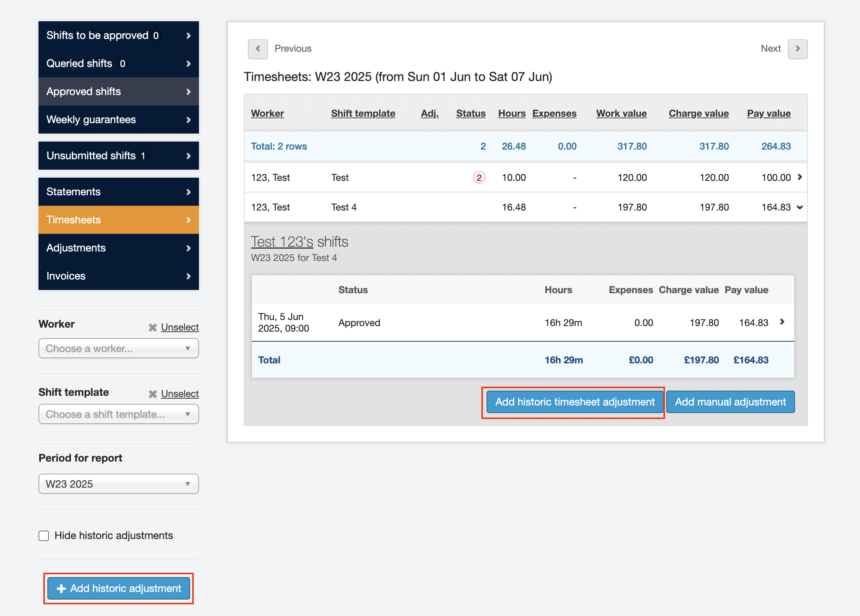Open the Choose a shift template dropdown
The image size is (860, 616).
[119, 414]
